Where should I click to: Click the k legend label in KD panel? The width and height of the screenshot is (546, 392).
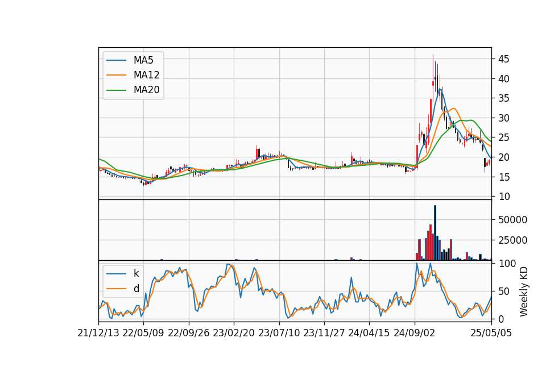(x=136, y=273)
